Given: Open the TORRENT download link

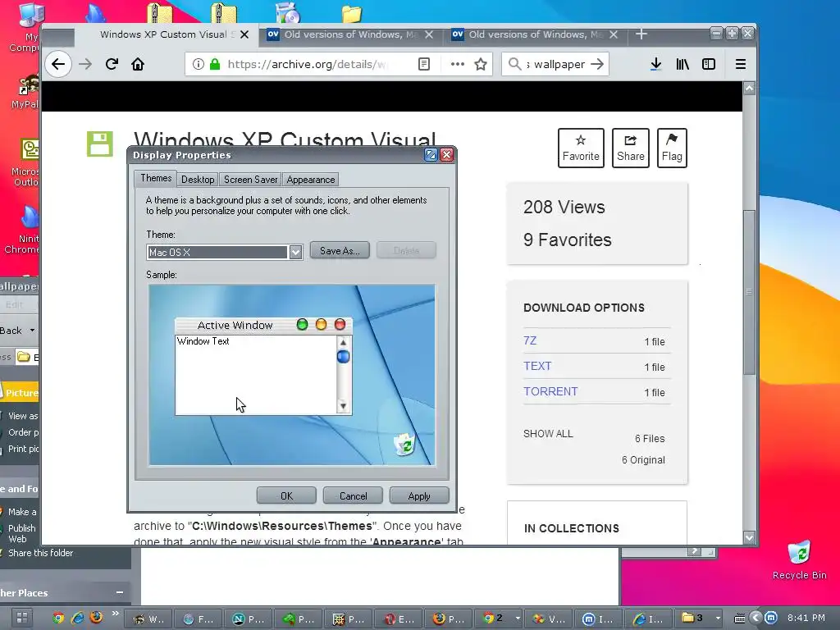Looking at the screenshot, I should pyautogui.click(x=550, y=391).
